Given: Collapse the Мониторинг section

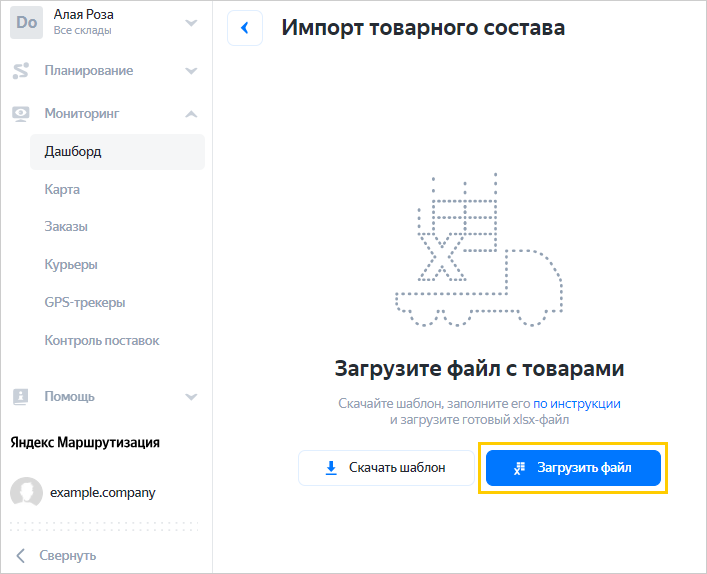Looking at the screenshot, I should click(x=191, y=114).
